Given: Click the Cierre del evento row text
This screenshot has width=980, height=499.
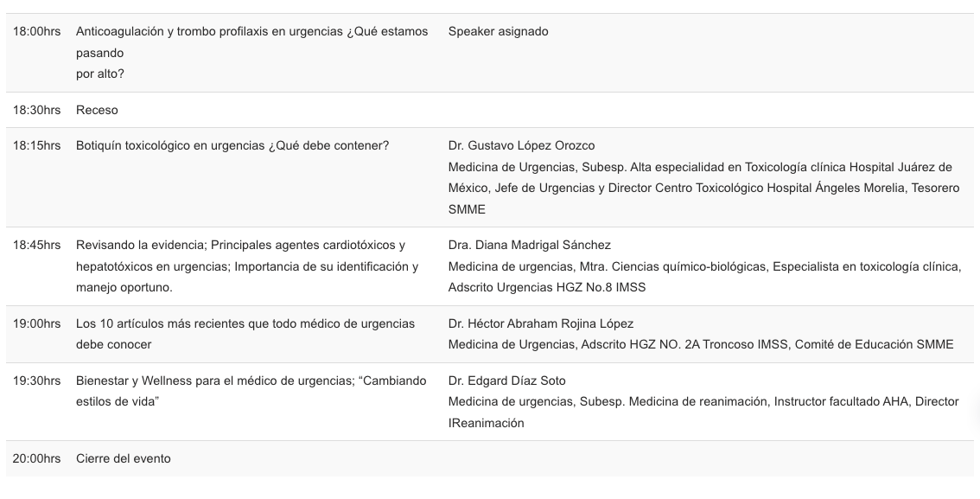Looking at the screenshot, I should pos(123,459).
